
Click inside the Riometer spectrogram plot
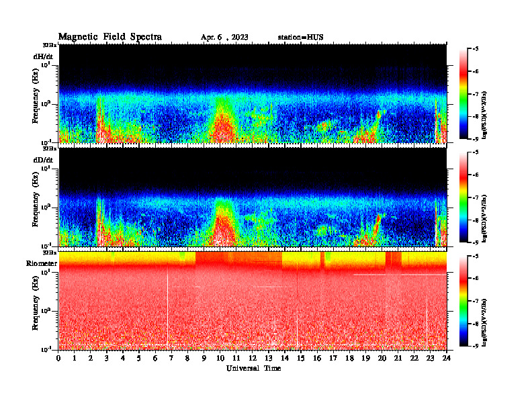point(253,301)
